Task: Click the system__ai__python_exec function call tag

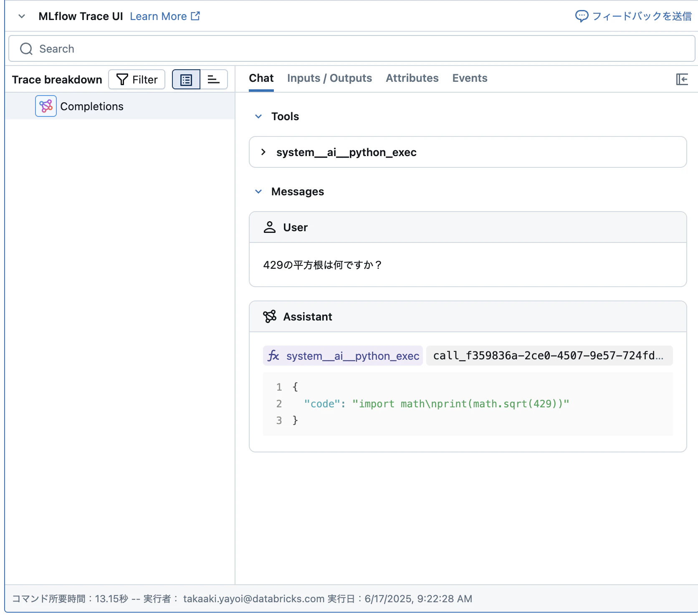Action: (x=343, y=356)
